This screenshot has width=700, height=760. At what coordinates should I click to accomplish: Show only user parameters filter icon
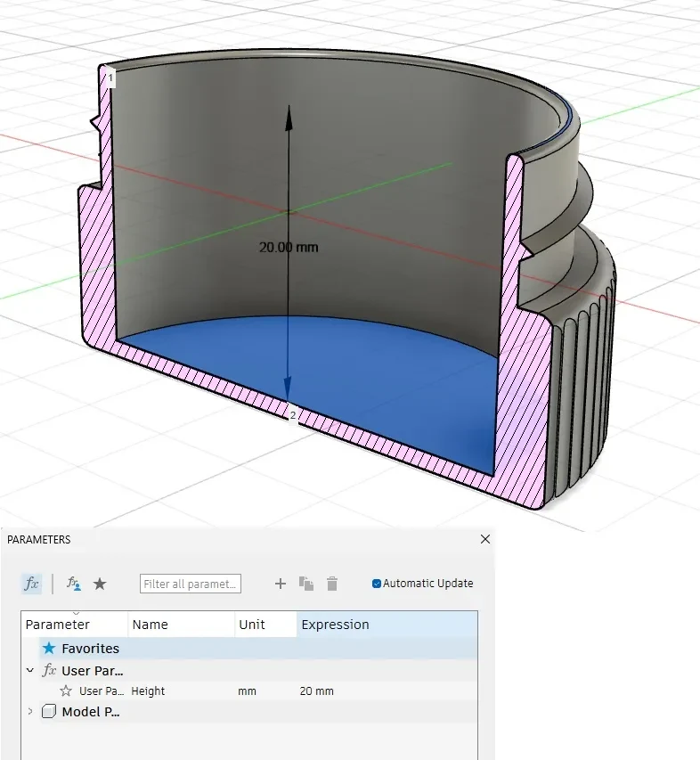[x=74, y=584]
